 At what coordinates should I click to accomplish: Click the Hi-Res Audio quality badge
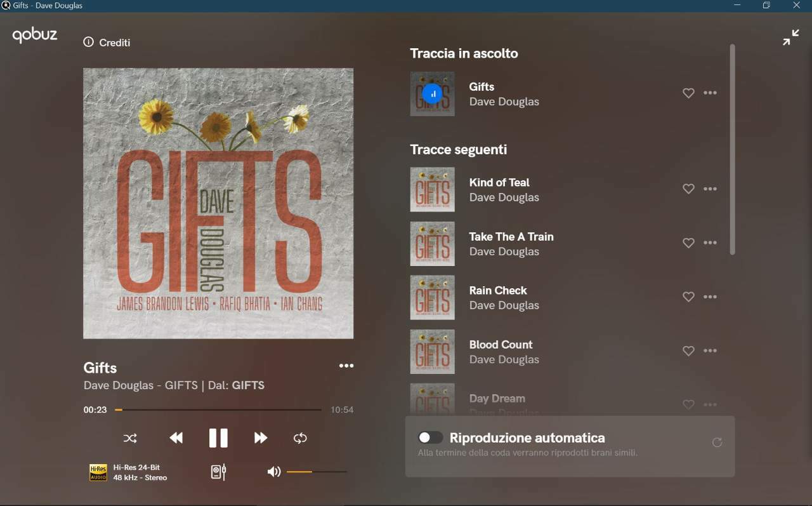(98, 472)
